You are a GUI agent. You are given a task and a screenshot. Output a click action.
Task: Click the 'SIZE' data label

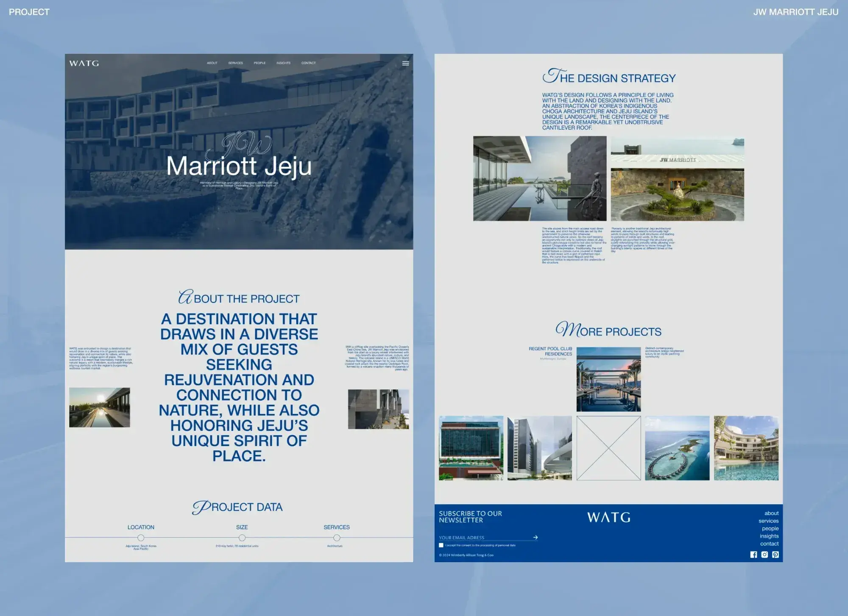point(242,527)
